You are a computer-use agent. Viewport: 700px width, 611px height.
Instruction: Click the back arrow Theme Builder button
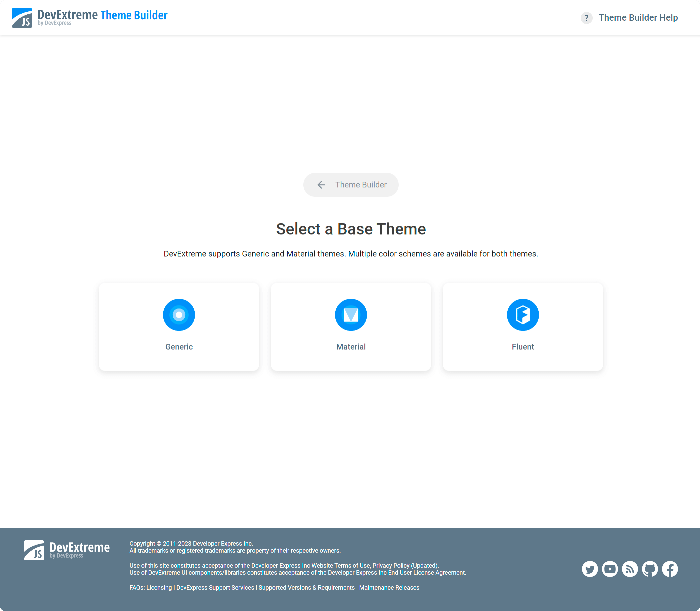coord(351,185)
